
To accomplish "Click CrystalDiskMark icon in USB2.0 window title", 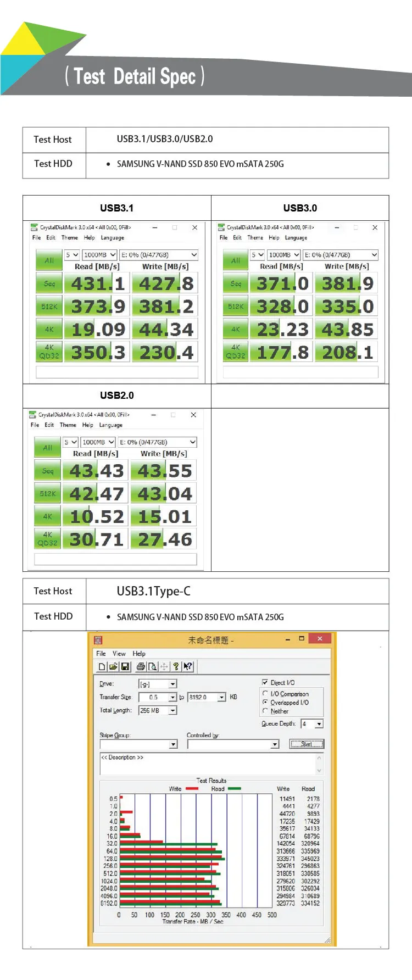I will click(33, 414).
